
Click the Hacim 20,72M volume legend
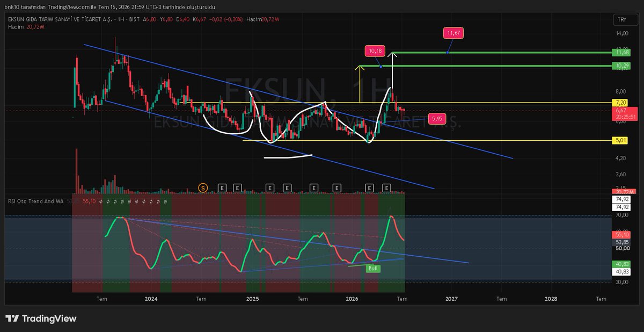pyautogui.click(x=27, y=26)
